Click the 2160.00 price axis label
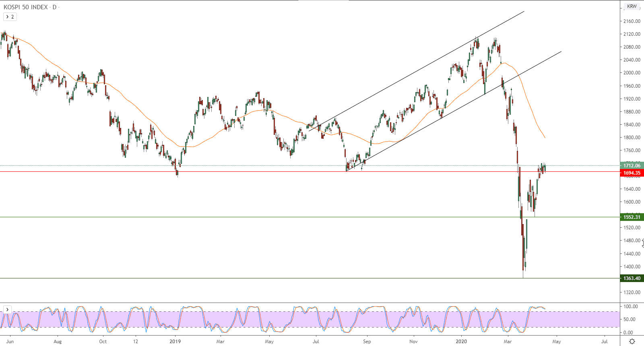Image resolution: width=644 pixels, height=346 pixels. [x=632, y=21]
